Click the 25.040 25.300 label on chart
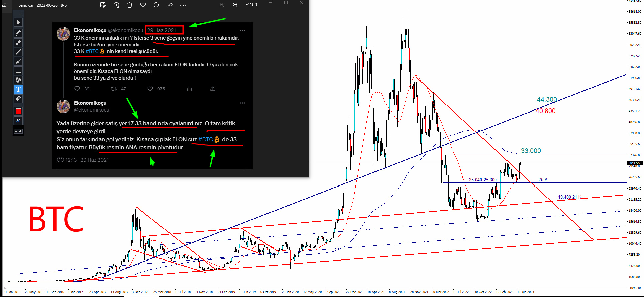The height and width of the screenshot is (297, 644). 483,180
